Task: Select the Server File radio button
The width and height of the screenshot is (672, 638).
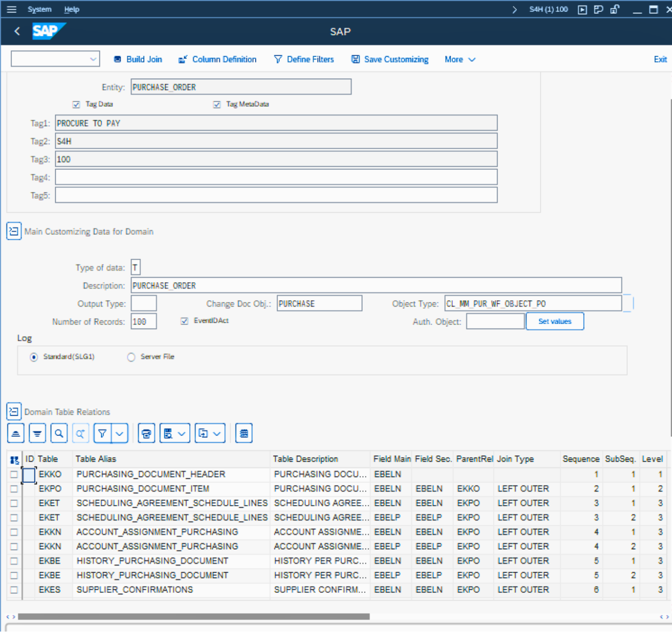Action: pyautogui.click(x=131, y=357)
